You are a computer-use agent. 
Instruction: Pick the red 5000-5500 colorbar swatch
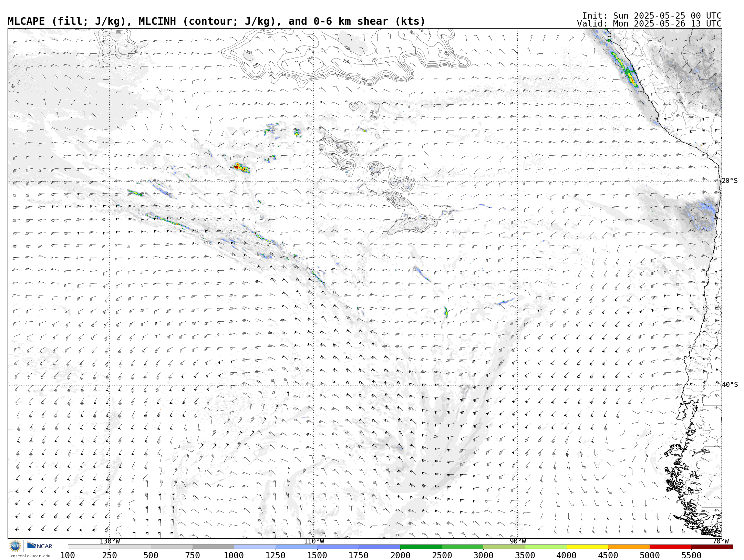(x=670, y=547)
